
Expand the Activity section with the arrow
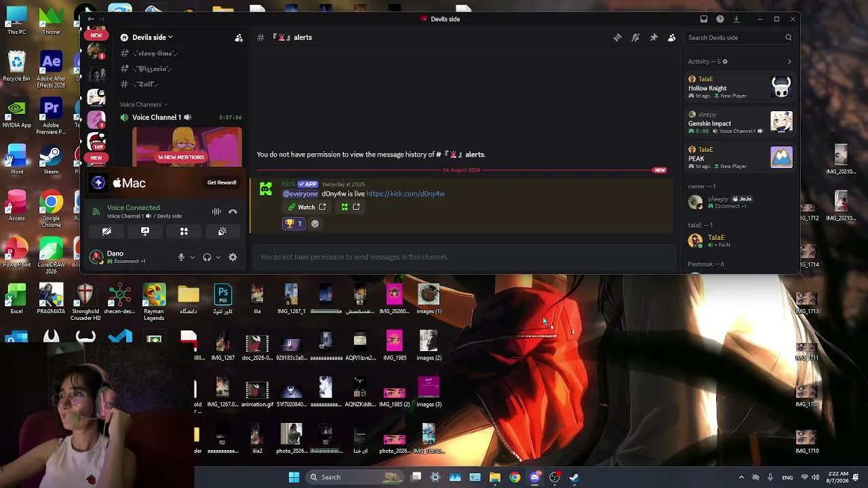point(789,62)
